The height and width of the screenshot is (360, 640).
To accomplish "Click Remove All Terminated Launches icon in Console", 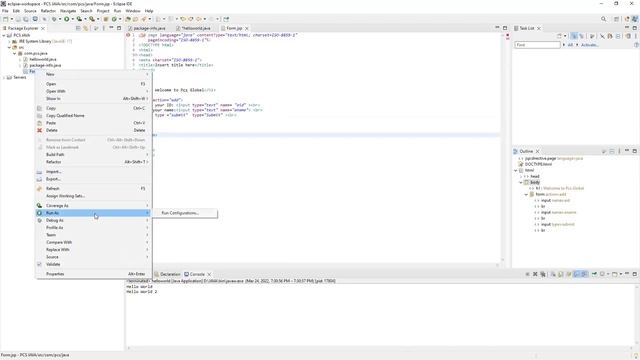I will (x=543, y=274).
